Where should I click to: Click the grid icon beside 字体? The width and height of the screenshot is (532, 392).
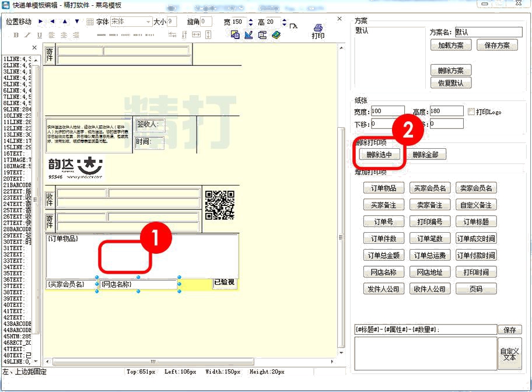[90, 22]
